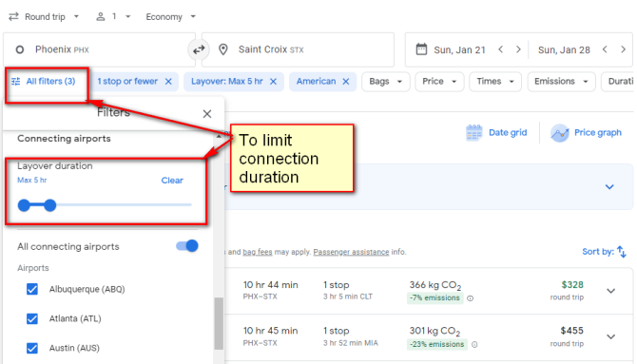Viewport: 637px width, 364px height.
Task: Uncheck Atlanta (ATL) airport
Action: click(32, 318)
